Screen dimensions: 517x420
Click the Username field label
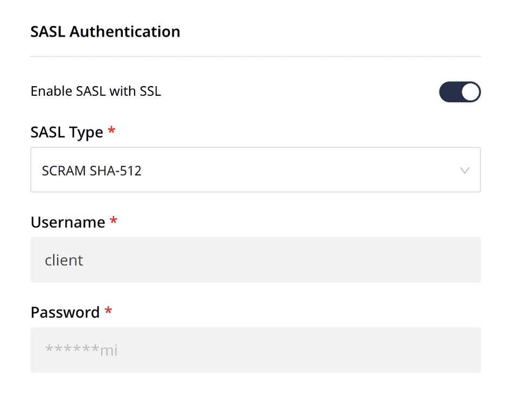click(x=68, y=222)
